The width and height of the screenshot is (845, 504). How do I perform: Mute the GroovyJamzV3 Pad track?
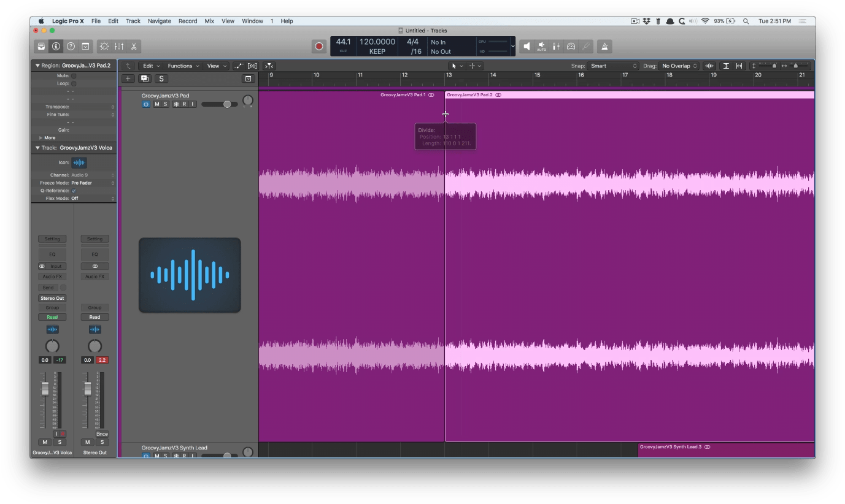pyautogui.click(x=157, y=104)
